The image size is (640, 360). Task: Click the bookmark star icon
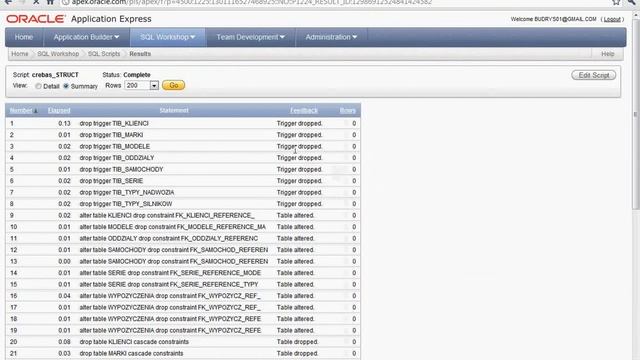pyautogui.click(x=616, y=2)
